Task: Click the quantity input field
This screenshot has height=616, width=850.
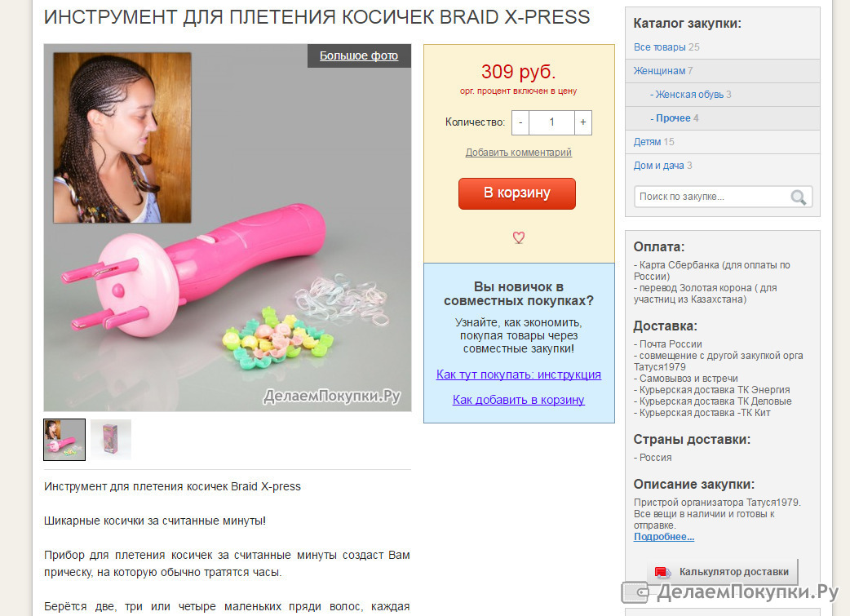Action: (x=552, y=122)
